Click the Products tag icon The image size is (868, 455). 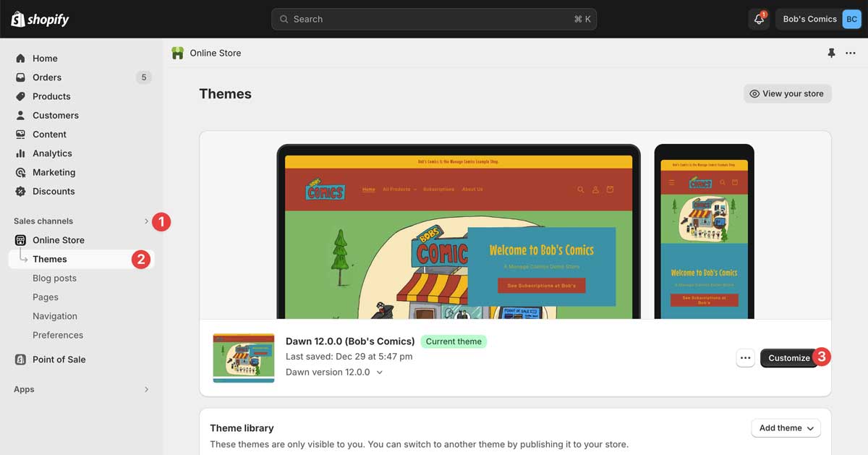(x=20, y=96)
